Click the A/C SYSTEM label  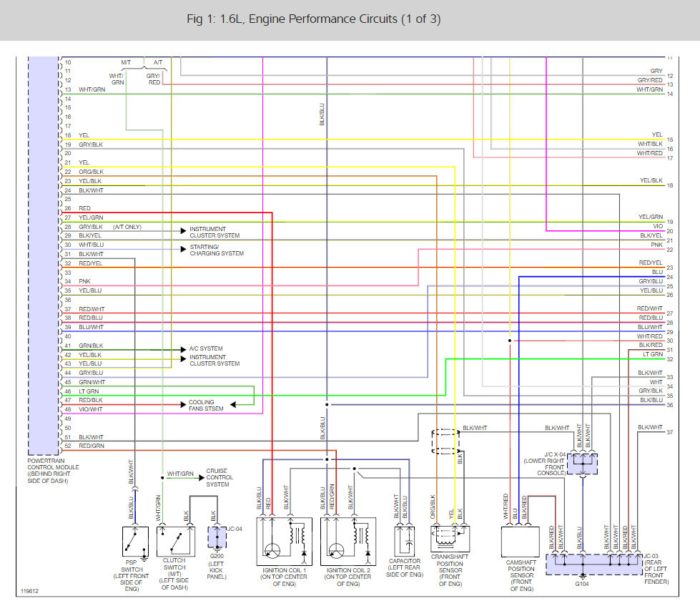point(206,348)
